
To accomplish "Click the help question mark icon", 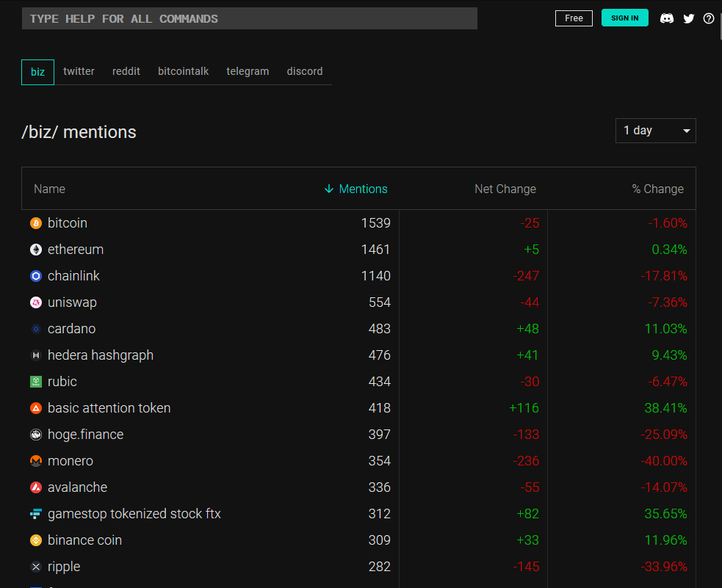I will click(709, 18).
